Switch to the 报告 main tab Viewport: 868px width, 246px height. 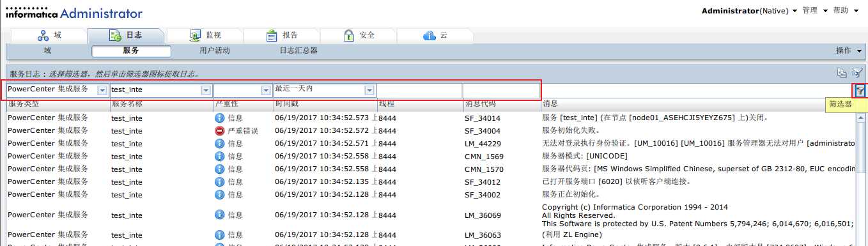coord(281,35)
